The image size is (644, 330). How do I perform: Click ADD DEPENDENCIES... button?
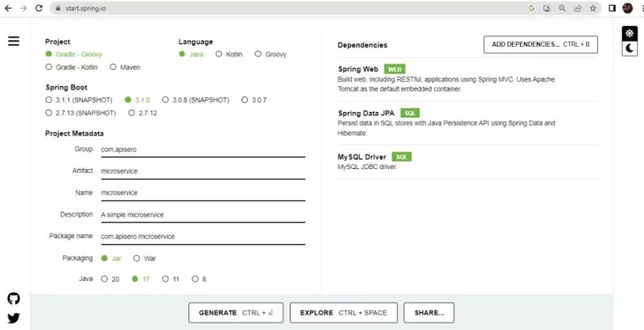[540, 44]
